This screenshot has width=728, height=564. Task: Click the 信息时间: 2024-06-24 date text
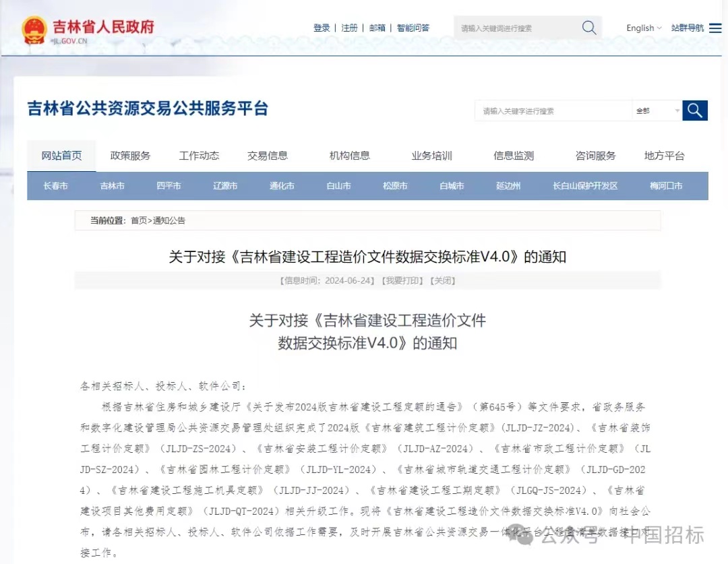327,280
